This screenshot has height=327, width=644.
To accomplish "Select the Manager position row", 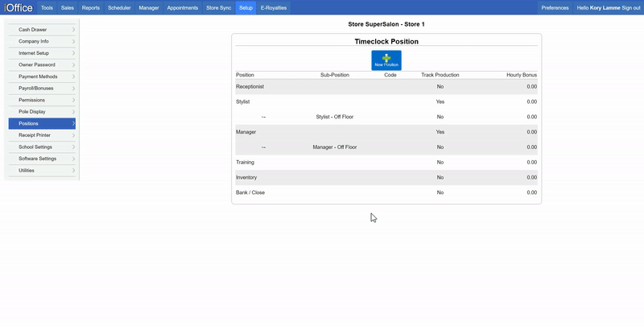I will click(x=386, y=132).
